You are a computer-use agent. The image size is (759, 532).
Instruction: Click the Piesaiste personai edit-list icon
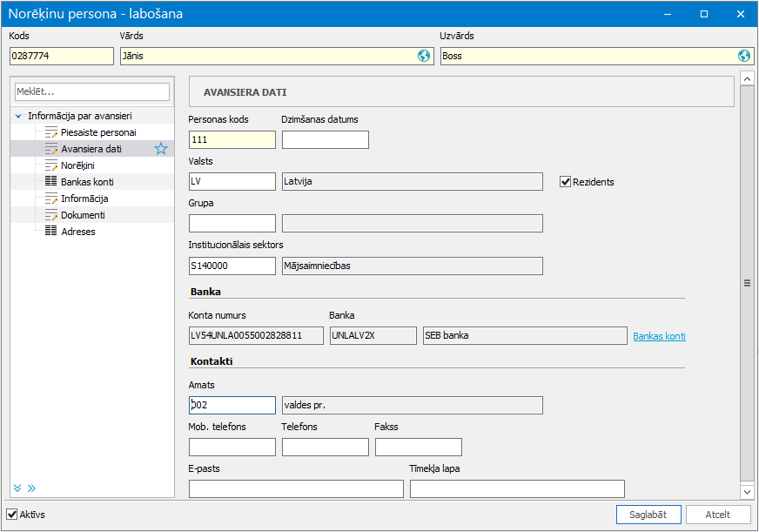(50, 132)
